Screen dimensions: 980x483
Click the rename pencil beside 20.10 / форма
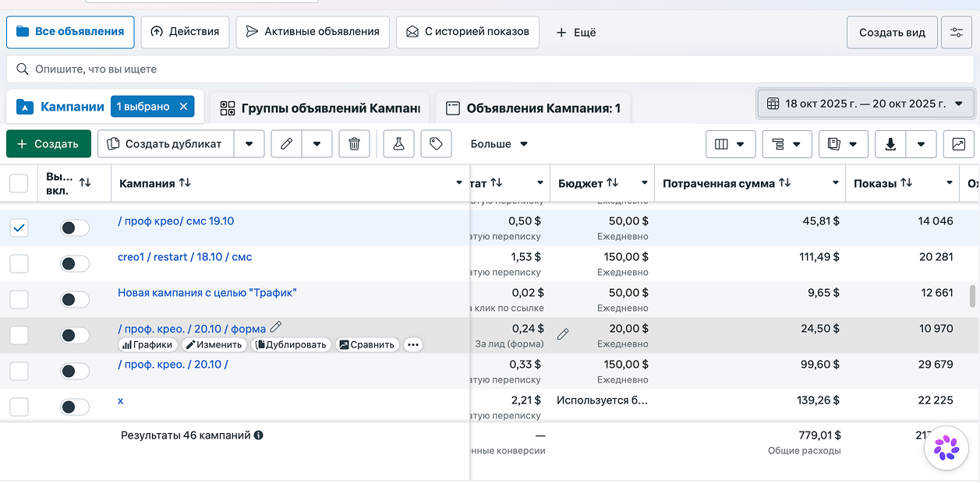[x=275, y=328]
